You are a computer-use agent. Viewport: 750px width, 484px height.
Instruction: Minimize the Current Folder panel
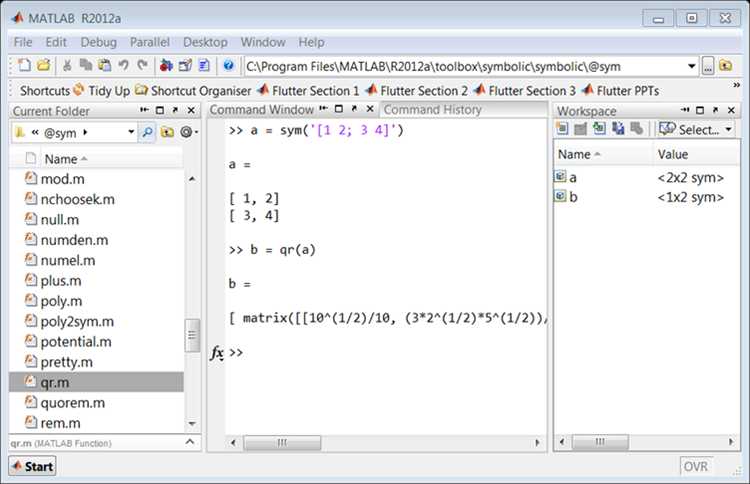point(144,110)
